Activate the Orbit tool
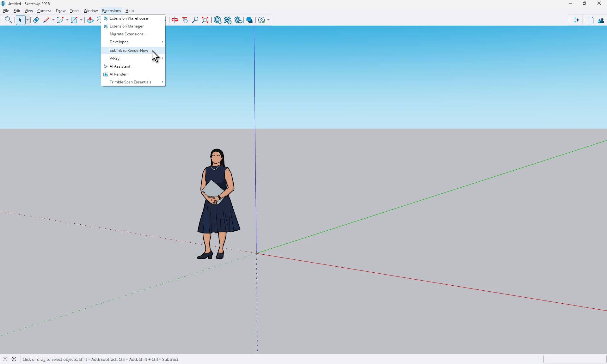Image resolution: width=607 pixels, height=364 pixels. [175, 20]
